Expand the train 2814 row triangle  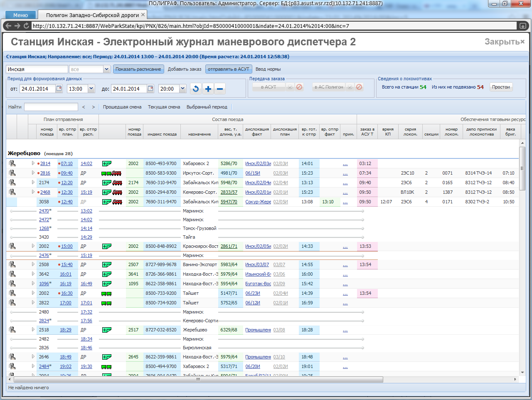click(33, 163)
